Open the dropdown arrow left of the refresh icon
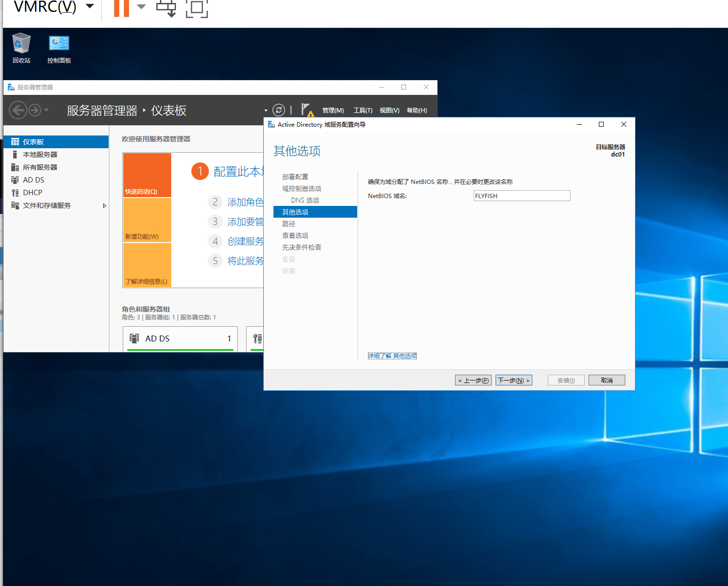The height and width of the screenshot is (586, 728). [x=266, y=111]
